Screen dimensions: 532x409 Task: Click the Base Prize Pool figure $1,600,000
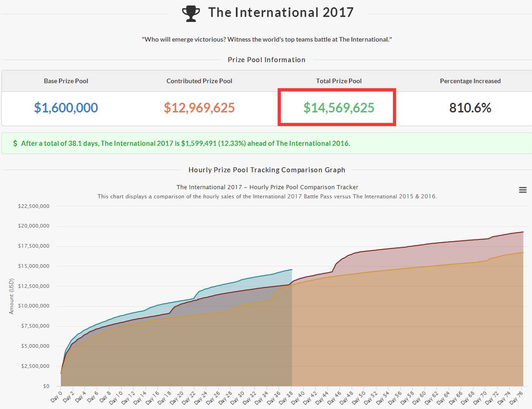pyautogui.click(x=66, y=108)
